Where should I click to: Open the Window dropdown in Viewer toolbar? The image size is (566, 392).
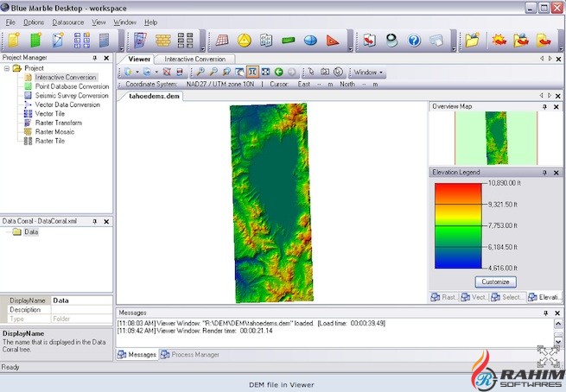pyautogui.click(x=369, y=73)
